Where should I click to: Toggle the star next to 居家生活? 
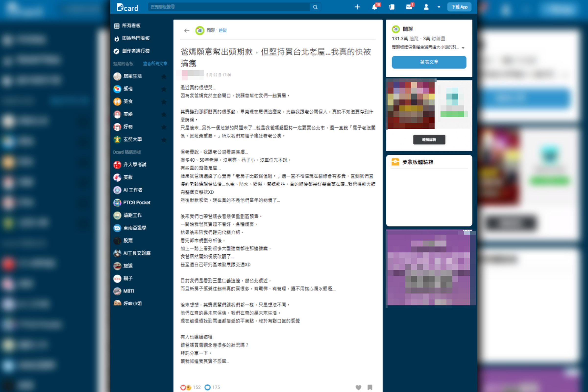pos(164,76)
